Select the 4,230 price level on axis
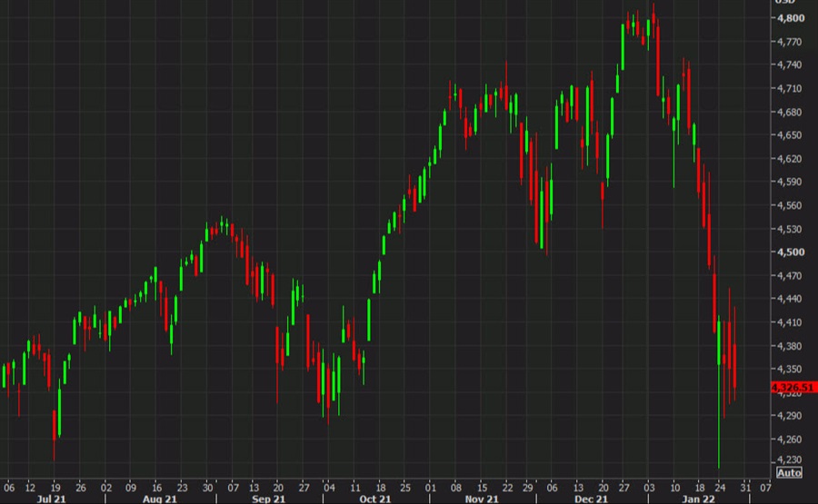Image resolution: width=818 pixels, height=504 pixels. [787, 460]
